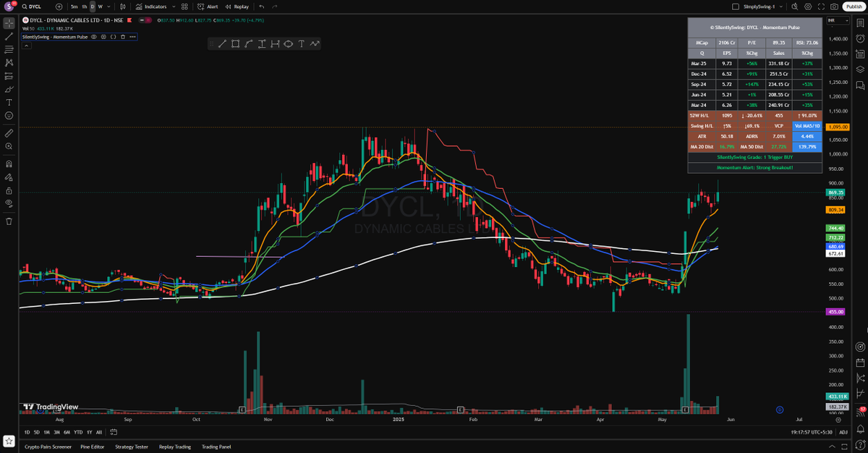
Task: Expand the time interval dropdown arrow
Action: [109, 7]
